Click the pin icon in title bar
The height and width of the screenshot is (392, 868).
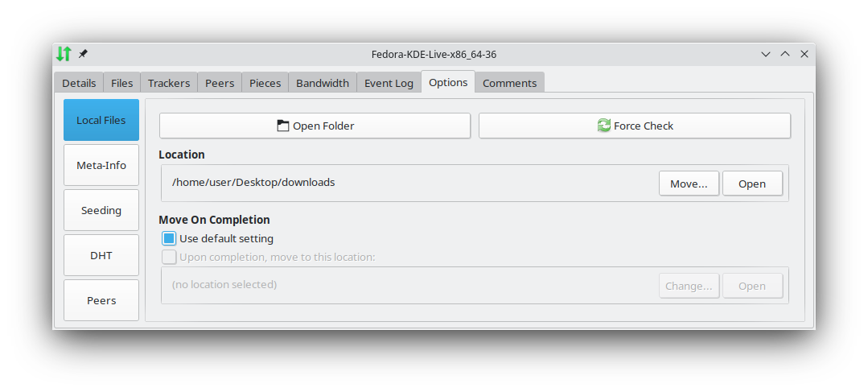pos(83,54)
